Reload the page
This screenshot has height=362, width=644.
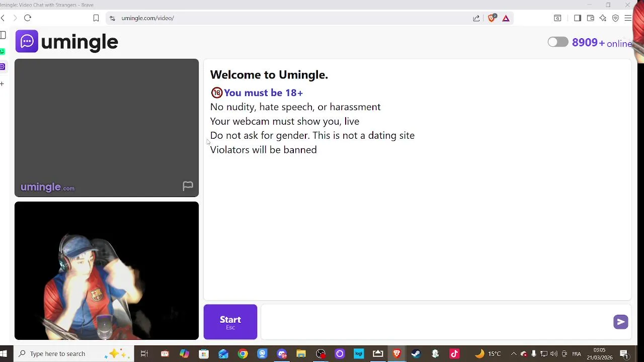[28, 18]
